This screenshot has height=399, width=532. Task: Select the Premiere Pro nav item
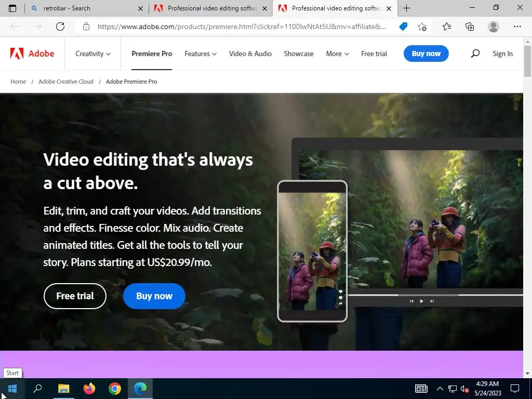point(152,54)
